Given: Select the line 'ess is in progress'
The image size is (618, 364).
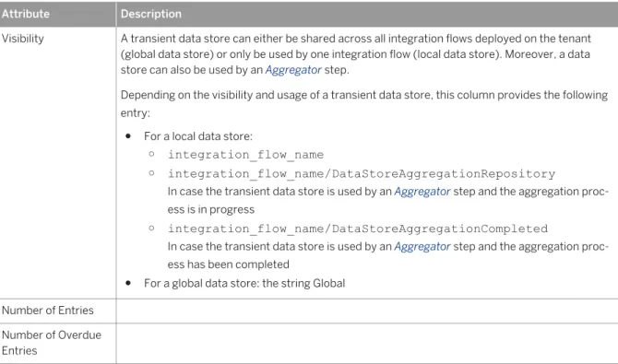Looking at the screenshot, I should (x=211, y=209).
